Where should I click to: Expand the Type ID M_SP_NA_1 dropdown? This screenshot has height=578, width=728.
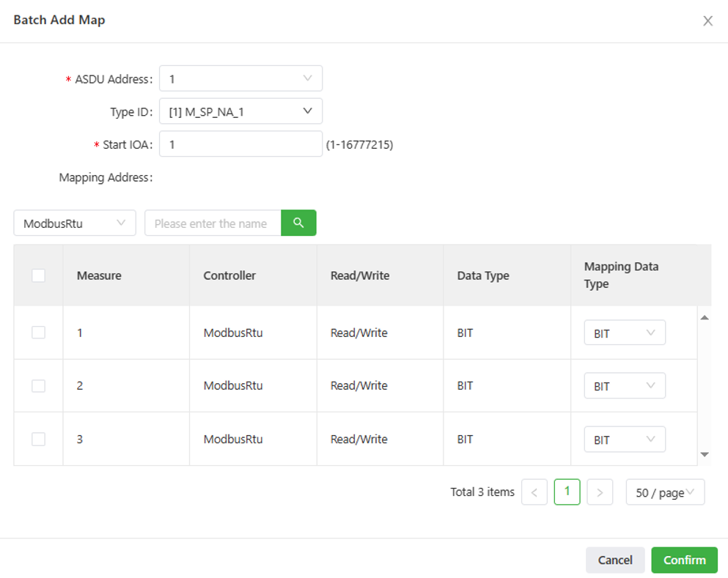pyautogui.click(x=240, y=111)
